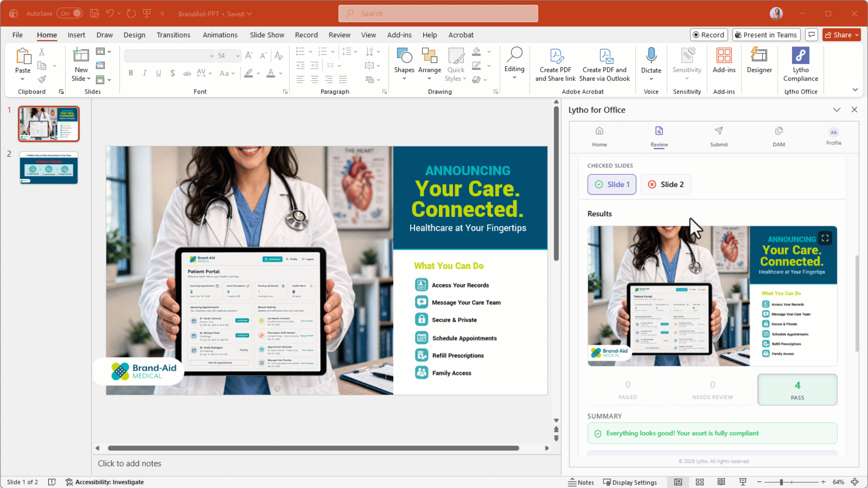Click the Record button
Viewport: 868px width, 488px height.
pos(709,35)
